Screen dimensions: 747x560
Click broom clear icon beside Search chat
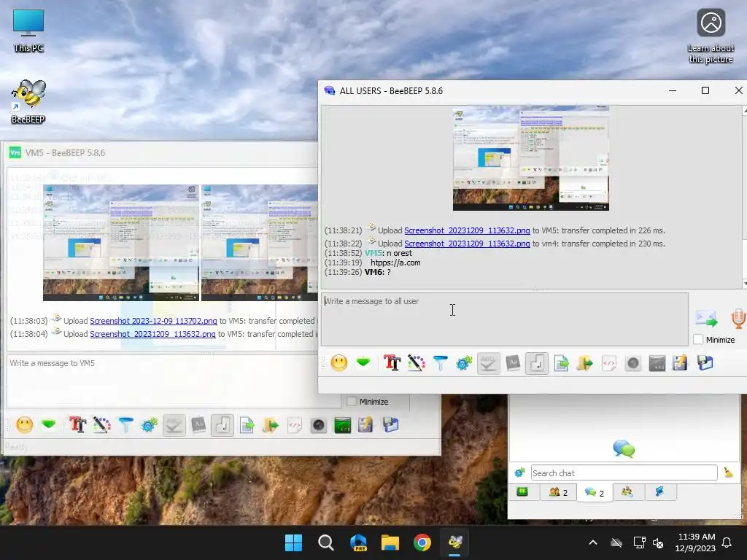pyautogui.click(x=729, y=472)
